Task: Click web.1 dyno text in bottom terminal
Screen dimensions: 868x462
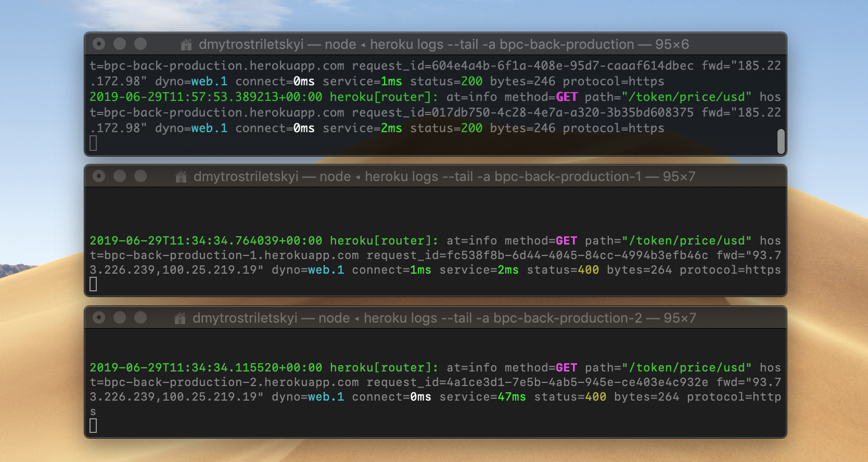Action: pos(326,397)
